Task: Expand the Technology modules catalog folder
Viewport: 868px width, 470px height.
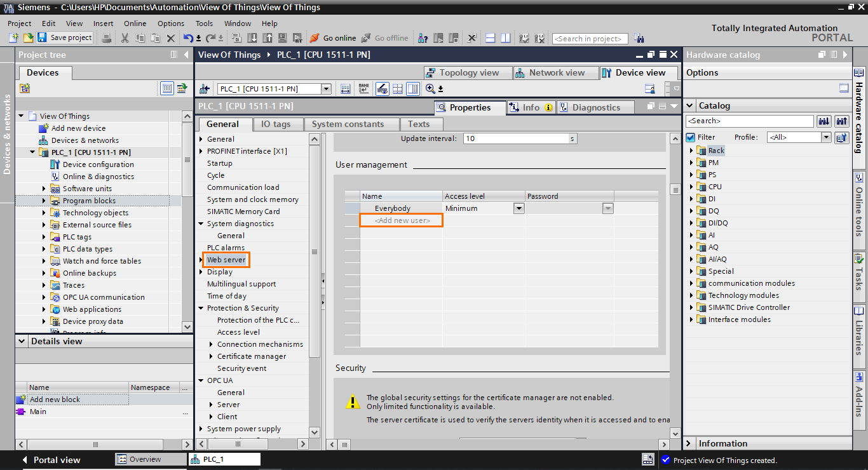Action: pyautogui.click(x=691, y=295)
